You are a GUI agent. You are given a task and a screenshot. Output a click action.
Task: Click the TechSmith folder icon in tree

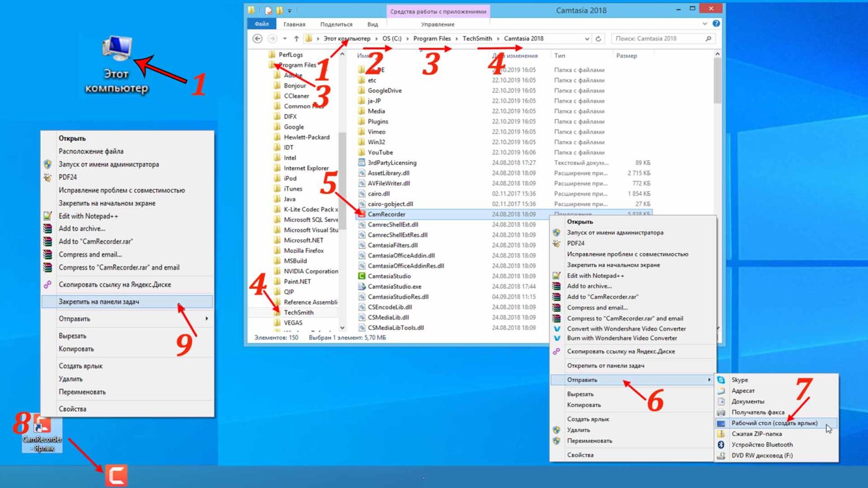click(277, 312)
